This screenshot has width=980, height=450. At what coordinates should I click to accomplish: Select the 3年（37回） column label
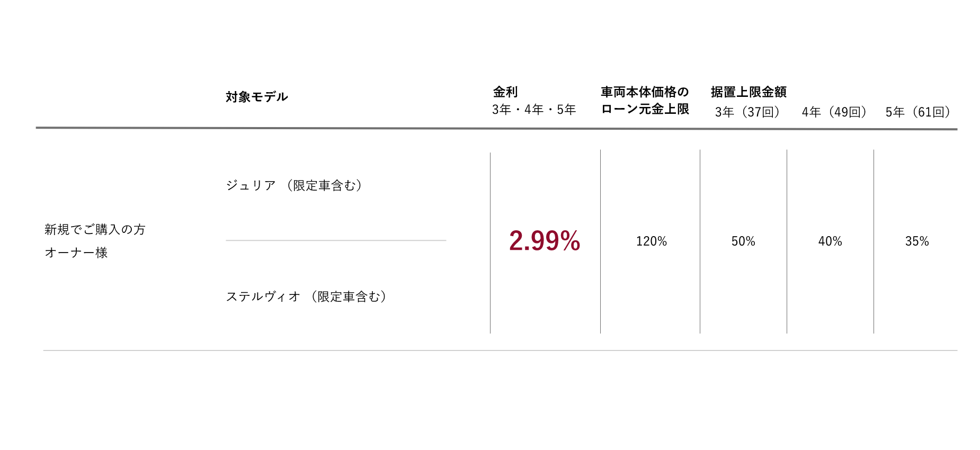coord(747,112)
